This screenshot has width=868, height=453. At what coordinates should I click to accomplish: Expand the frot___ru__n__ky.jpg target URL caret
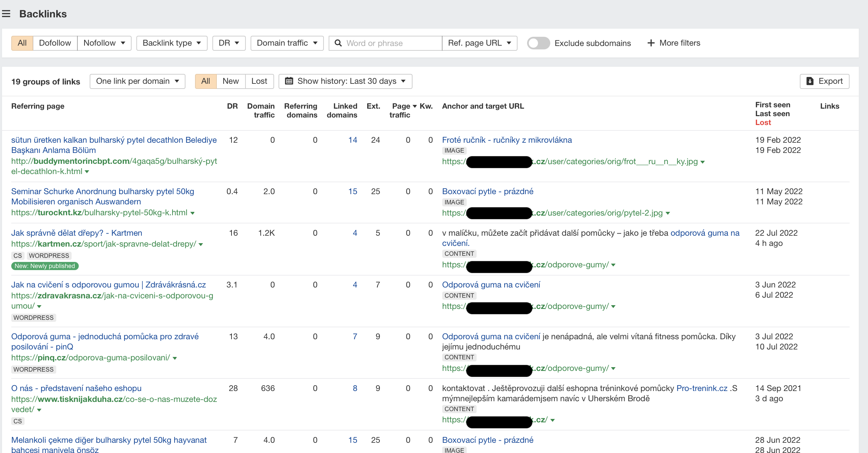[703, 162]
